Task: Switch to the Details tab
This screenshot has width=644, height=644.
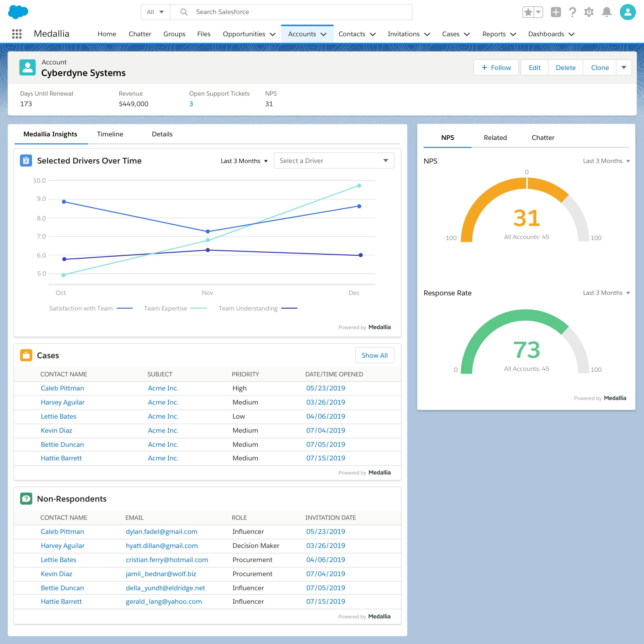Action: click(x=162, y=134)
